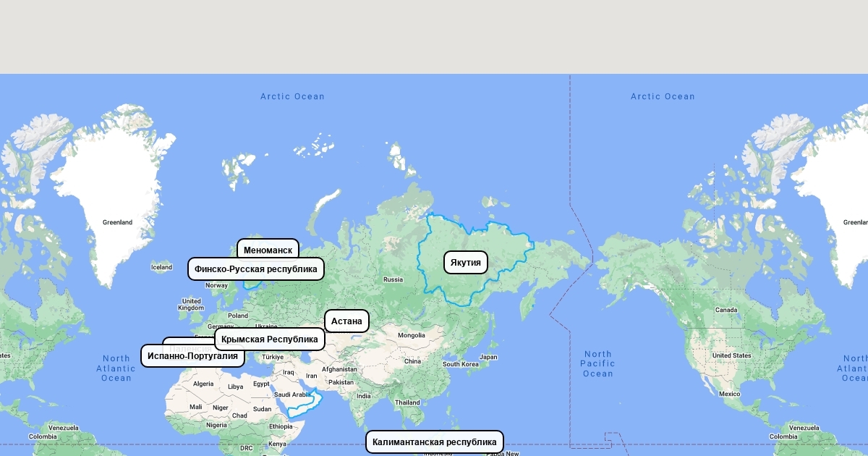Image resolution: width=868 pixels, height=456 pixels.
Task: Open the Испанно-Португалия label
Action: pyautogui.click(x=192, y=355)
